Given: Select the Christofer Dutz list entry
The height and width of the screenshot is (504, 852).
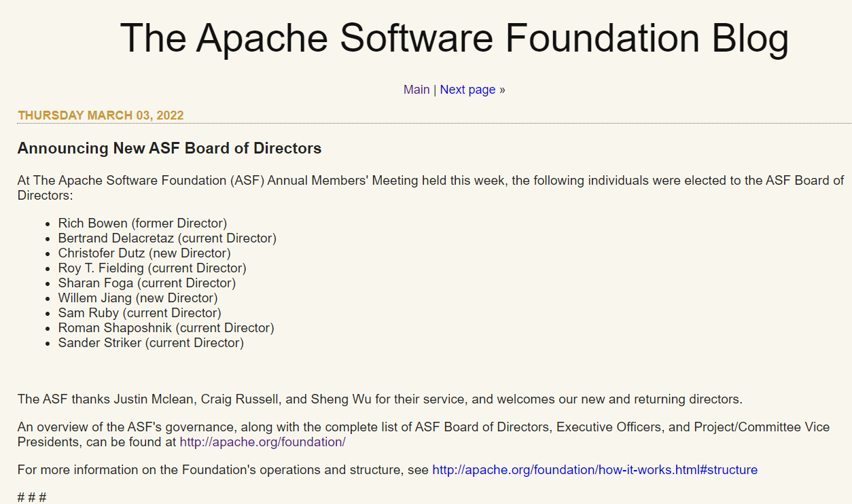Looking at the screenshot, I should pyautogui.click(x=144, y=253).
